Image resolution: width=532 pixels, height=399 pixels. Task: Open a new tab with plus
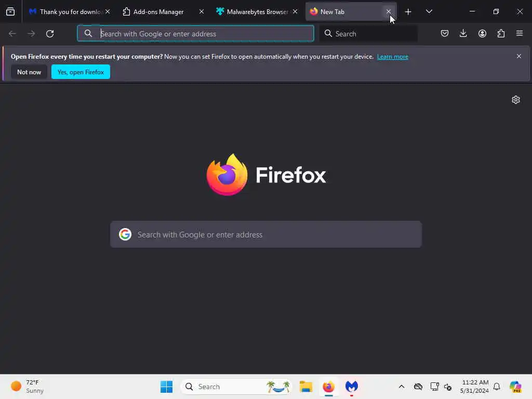408,12
